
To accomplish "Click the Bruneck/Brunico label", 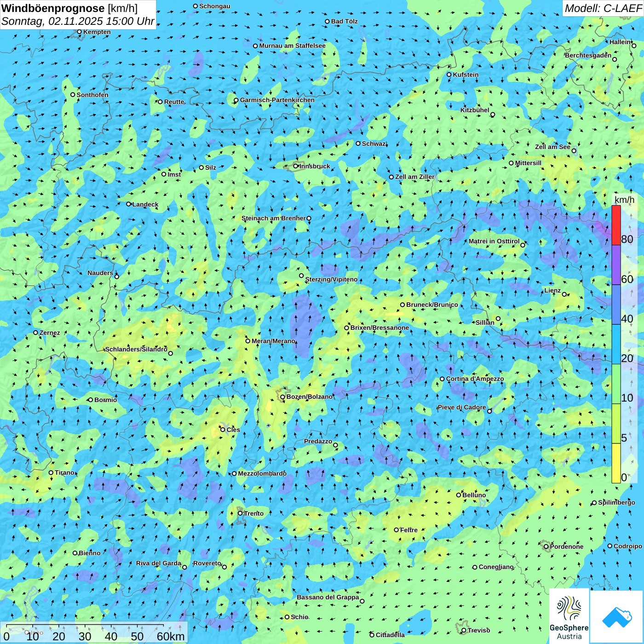I will tap(432, 305).
